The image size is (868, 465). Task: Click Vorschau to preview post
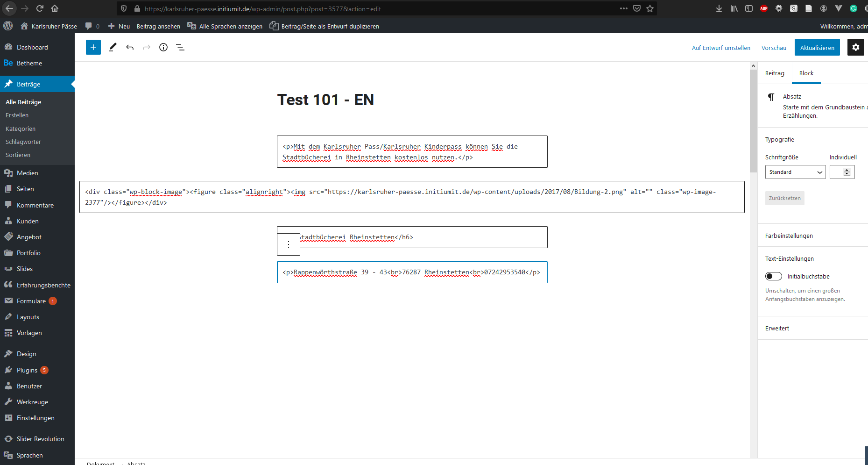(x=774, y=48)
